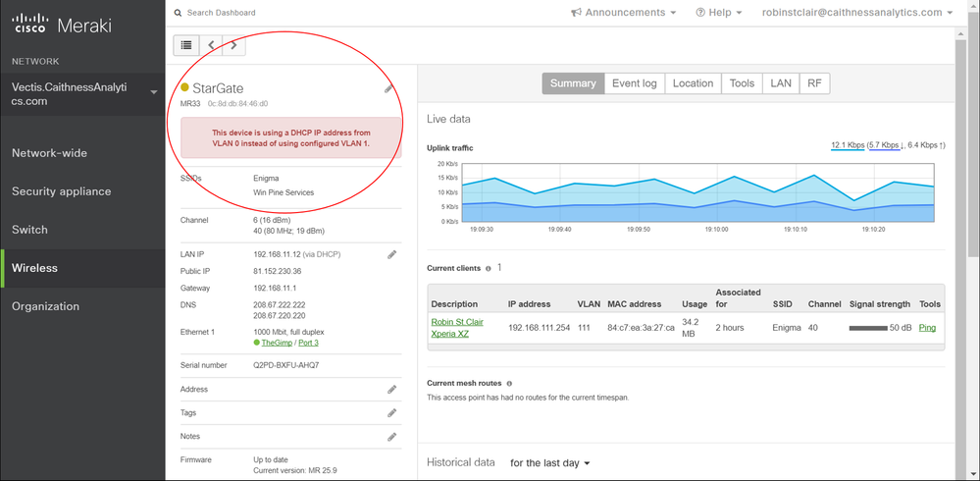Expand the Vectis network selector
The image size is (980, 481).
[82, 94]
